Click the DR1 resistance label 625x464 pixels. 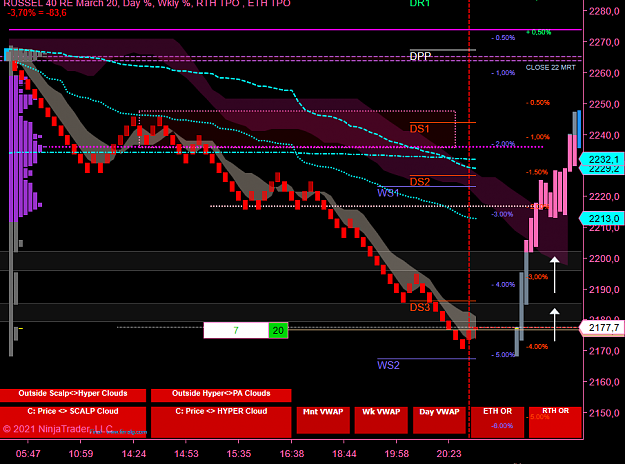420,4
